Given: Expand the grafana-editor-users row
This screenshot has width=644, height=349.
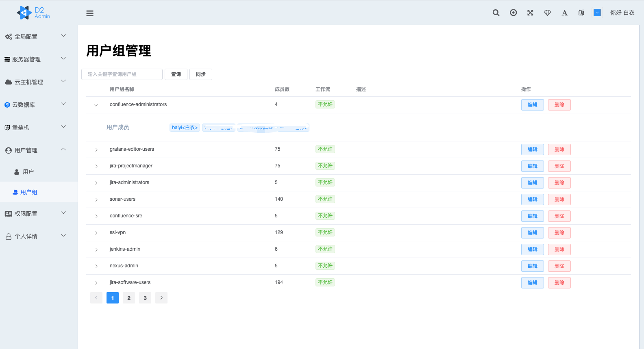Looking at the screenshot, I should pos(96,150).
